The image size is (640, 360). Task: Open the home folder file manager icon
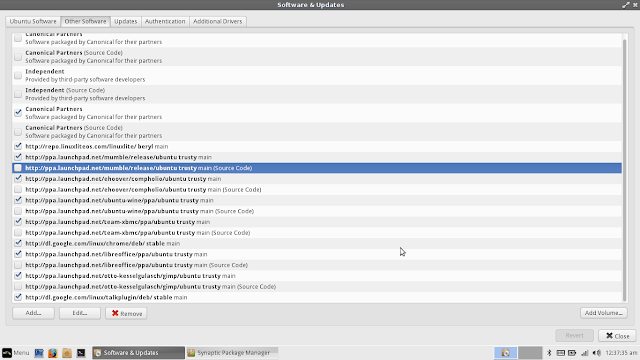click(67, 353)
